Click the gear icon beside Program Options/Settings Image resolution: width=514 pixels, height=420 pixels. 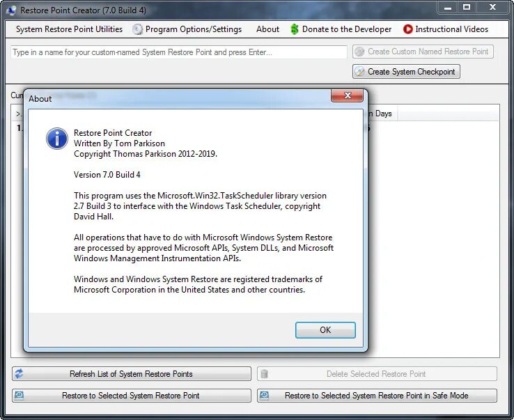138,29
